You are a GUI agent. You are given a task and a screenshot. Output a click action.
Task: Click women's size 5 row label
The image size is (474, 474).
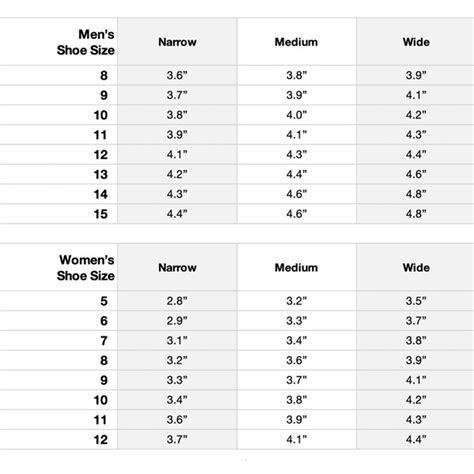tap(104, 301)
